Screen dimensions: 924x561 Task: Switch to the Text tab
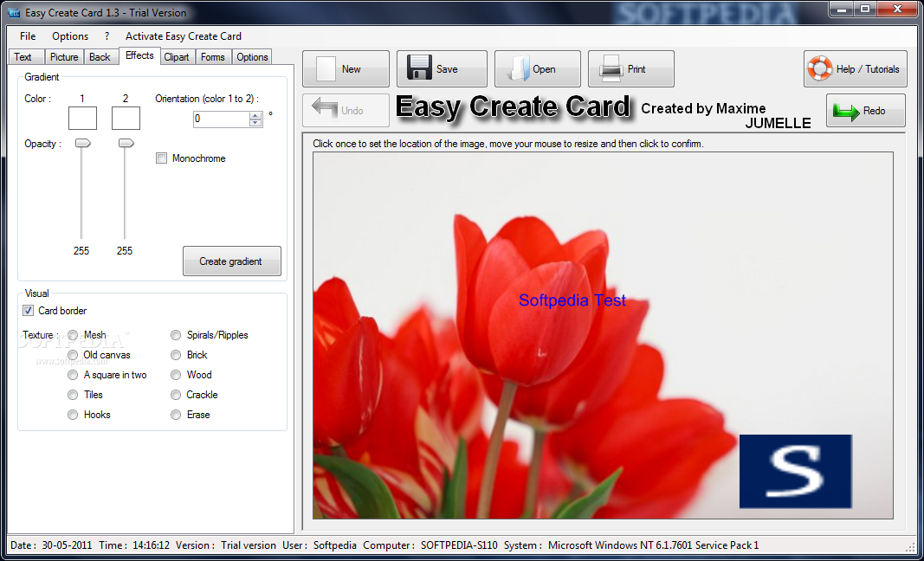click(27, 56)
